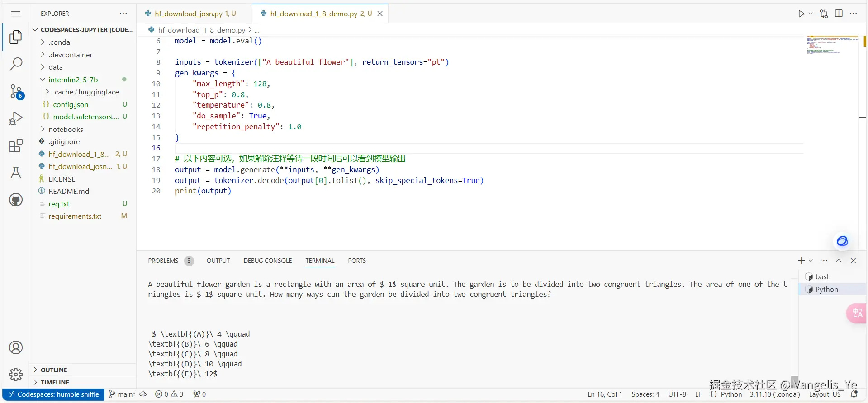Screen dimensions: 868x403
Task: Open the Run and Debug view
Action: click(16, 118)
